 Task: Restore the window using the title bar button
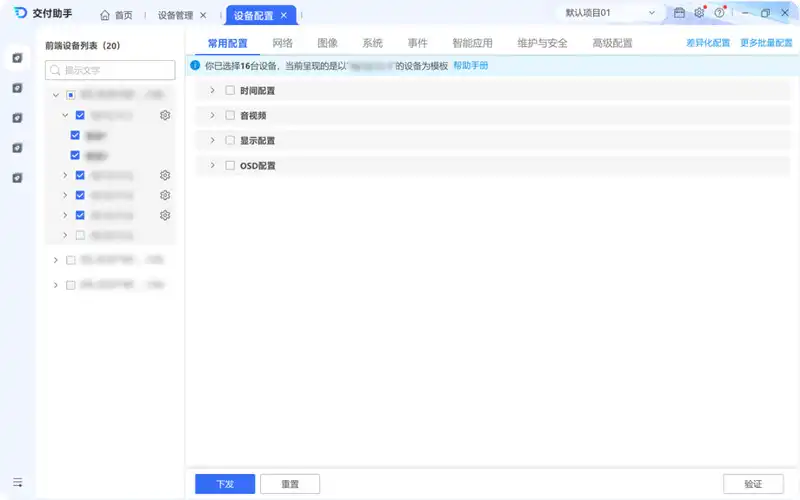click(x=765, y=13)
